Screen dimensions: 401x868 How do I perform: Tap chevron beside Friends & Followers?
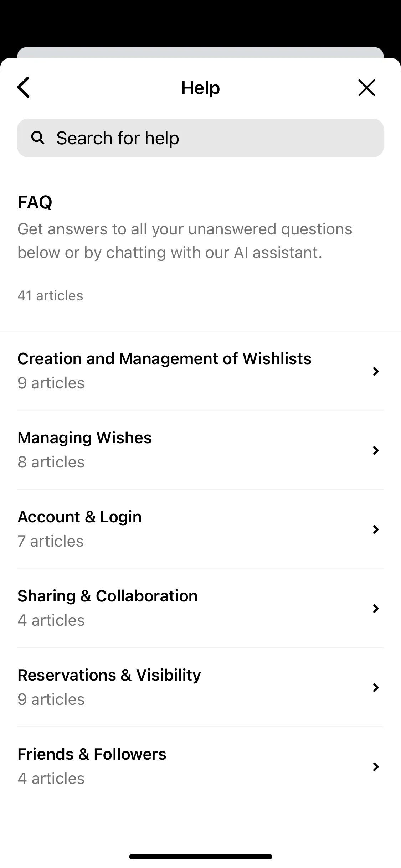click(x=375, y=767)
